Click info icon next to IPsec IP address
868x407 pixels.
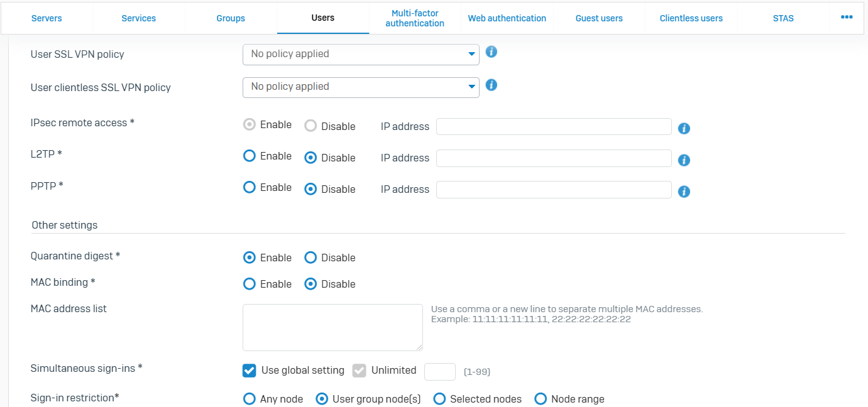point(684,129)
